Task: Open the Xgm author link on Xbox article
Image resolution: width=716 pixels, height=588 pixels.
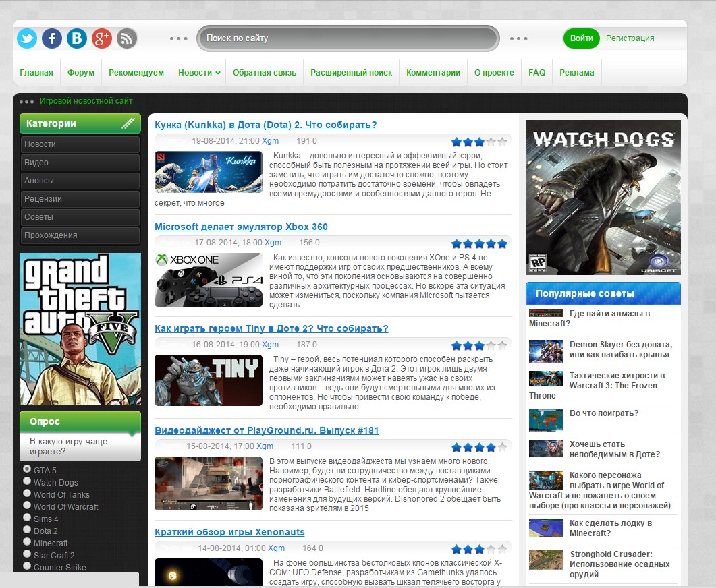Action: click(x=273, y=243)
